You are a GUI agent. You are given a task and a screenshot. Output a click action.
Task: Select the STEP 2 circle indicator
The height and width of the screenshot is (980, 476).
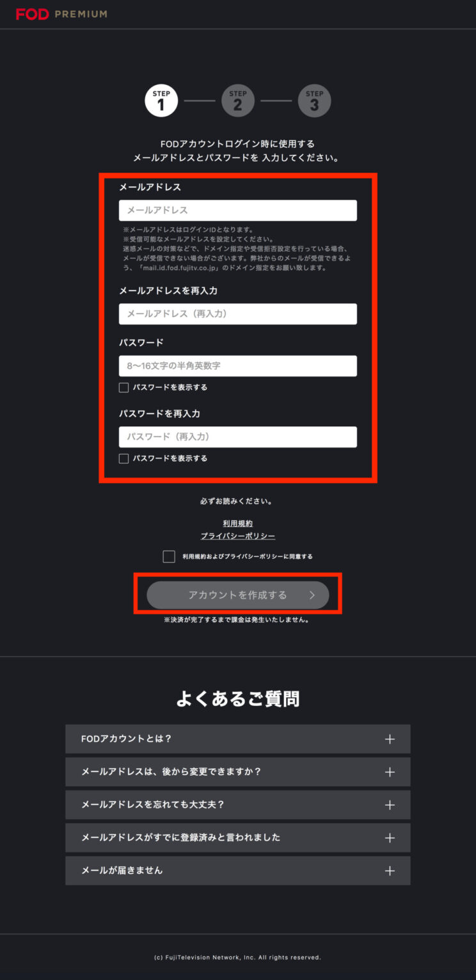pyautogui.click(x=238, y=101)
